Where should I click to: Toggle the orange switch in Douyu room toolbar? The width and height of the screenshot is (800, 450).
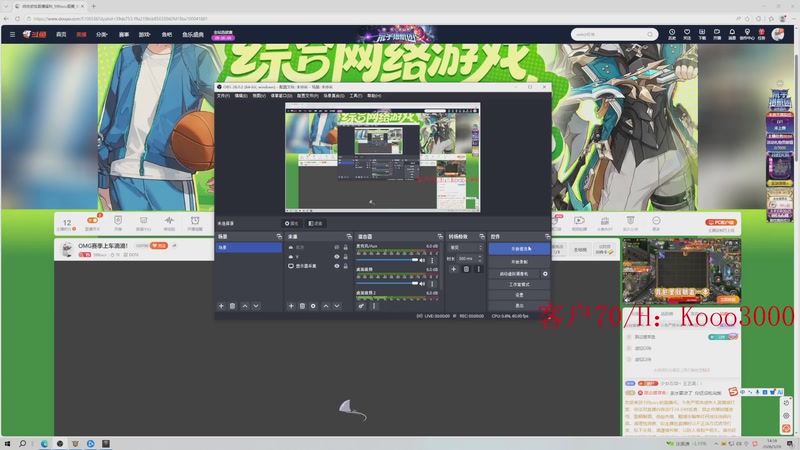[x=92, y=220]
